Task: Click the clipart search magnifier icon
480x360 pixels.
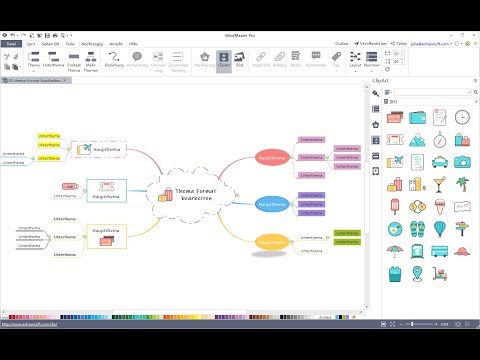Action: tap(476, 92)
